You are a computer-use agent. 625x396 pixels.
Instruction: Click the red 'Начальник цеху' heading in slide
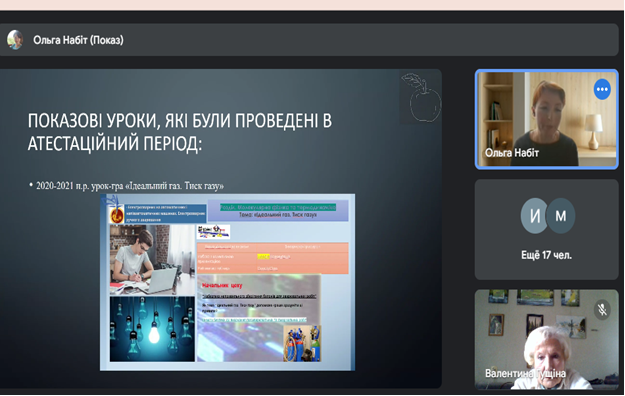pos(222,285)
